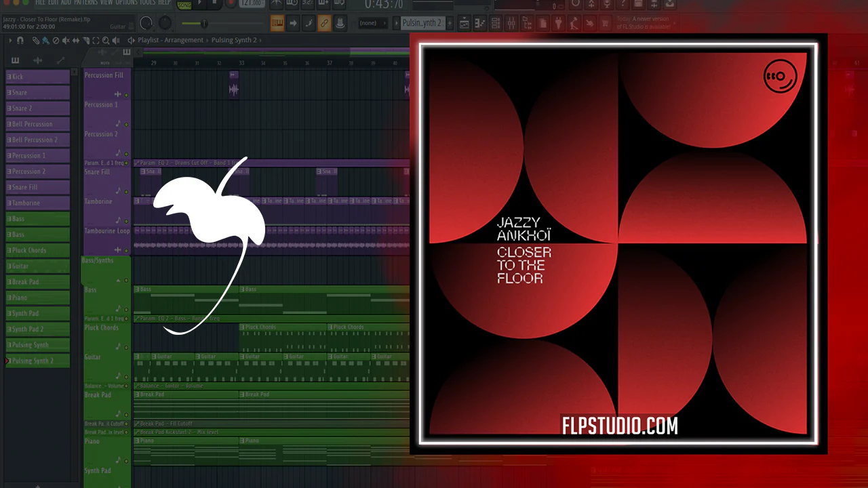Open the Playlist view icon
This screenshot has width=868, height=488.
[x=465, y=23]
